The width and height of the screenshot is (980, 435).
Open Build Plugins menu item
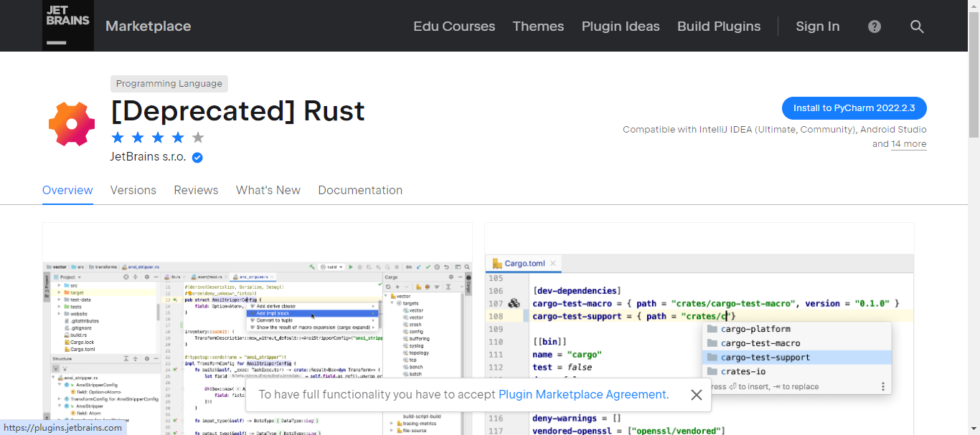[x=719, y=27]
